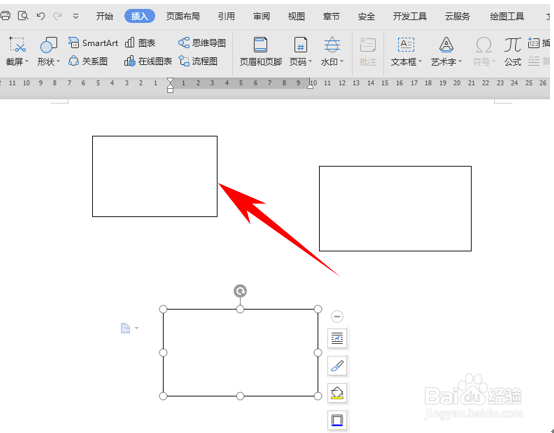Expand the 形状 dropdown arrow
Image resolution: width=554 pixels, height=433 pixels.
coord(58,62)
